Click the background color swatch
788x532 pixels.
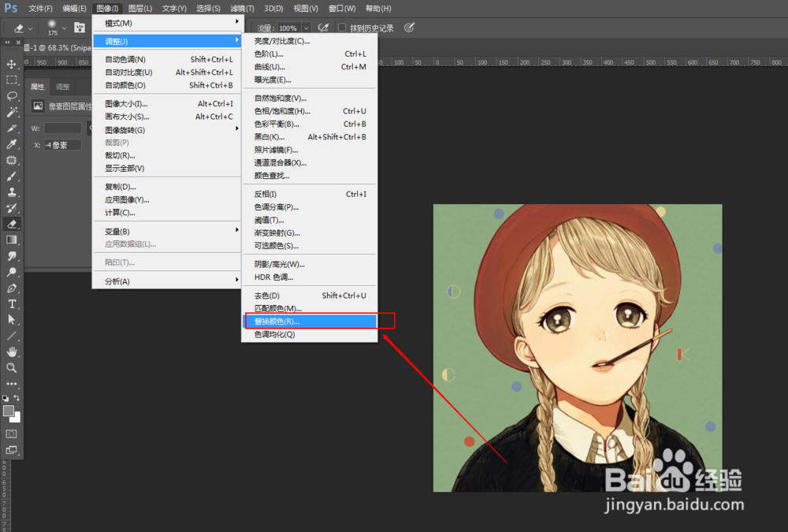(x=17, y=419)
